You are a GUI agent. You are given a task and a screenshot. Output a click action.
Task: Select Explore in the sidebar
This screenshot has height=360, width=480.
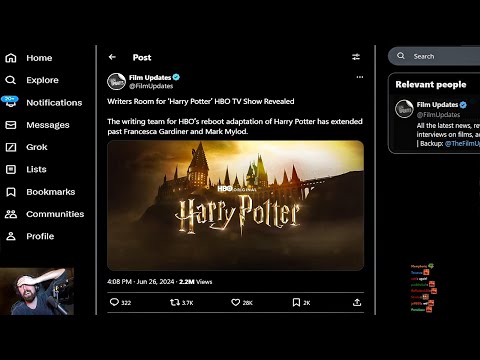[x=42, y=80]
